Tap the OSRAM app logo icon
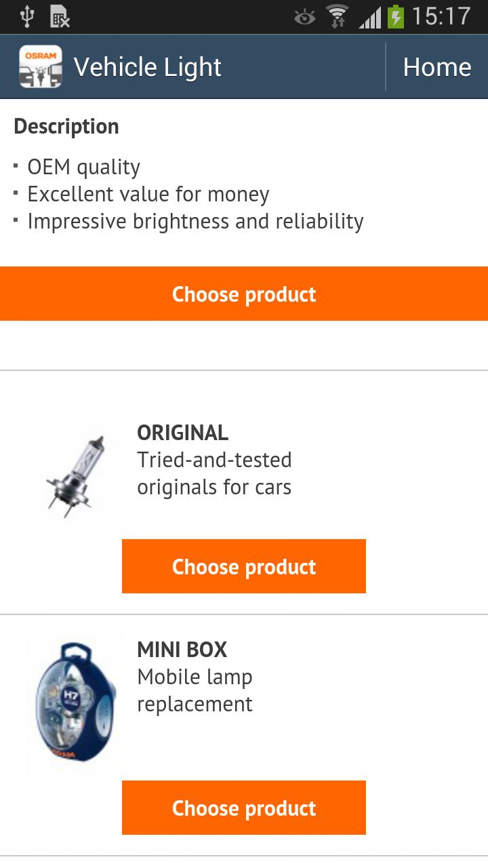Viewport: 488px width, 868px height. (41, 66)
